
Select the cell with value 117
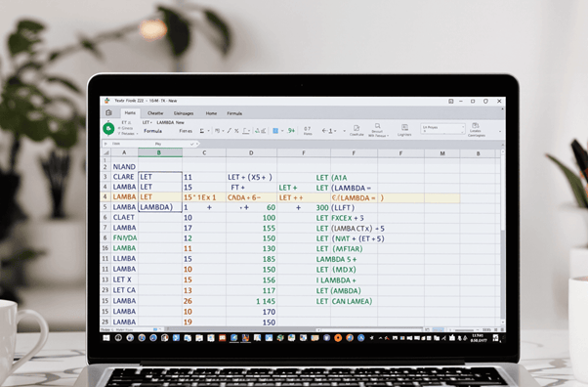click(x=251, y=290)
